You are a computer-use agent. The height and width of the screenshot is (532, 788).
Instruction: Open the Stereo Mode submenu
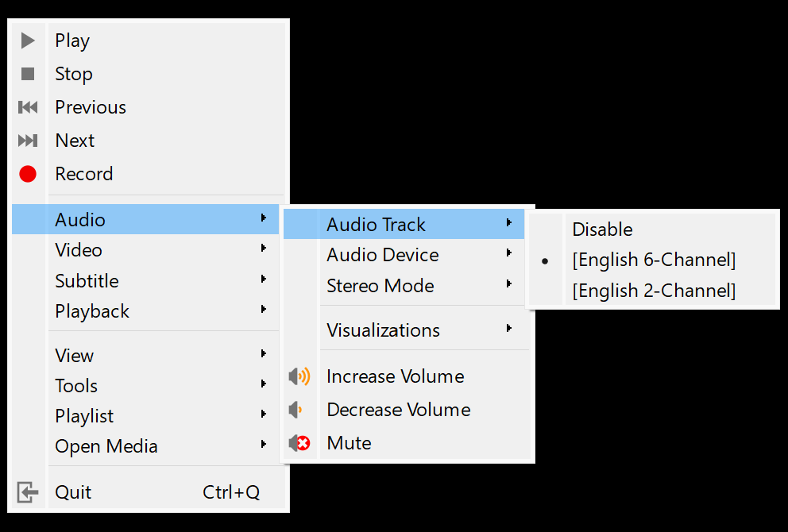(380, 286)
